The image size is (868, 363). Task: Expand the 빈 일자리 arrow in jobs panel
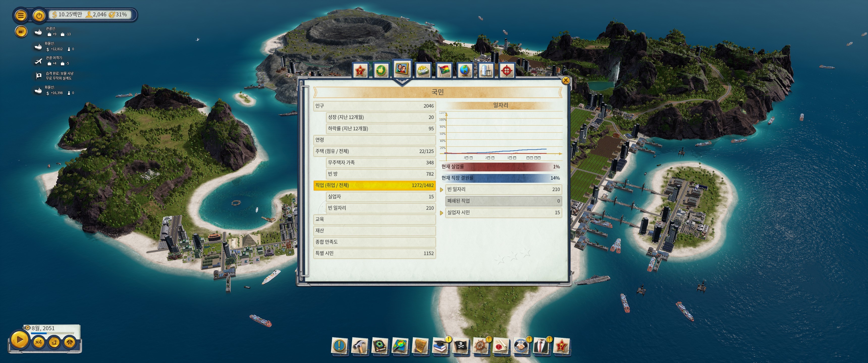pyautogui.click(x=441, y=190)
